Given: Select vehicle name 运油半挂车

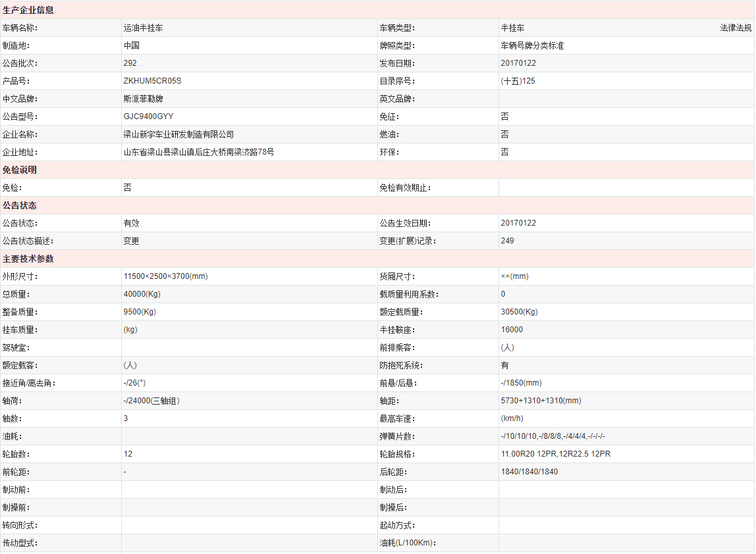Looking at the screenshot, I should 143,28.
